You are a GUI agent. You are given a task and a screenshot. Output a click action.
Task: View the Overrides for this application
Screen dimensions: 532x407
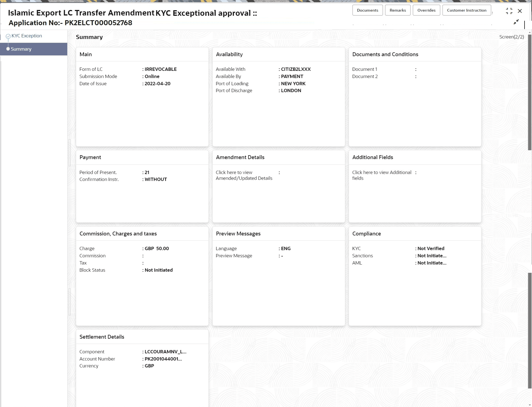(426, 10)
